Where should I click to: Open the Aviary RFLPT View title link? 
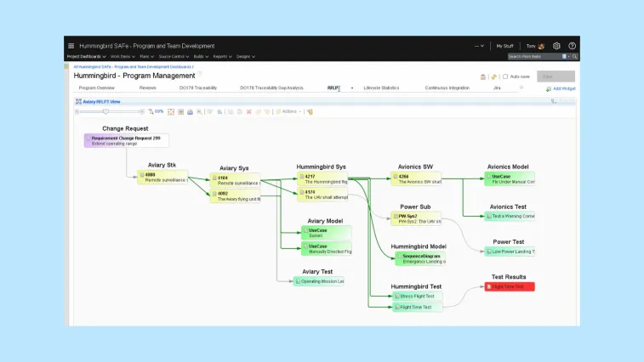click(101, 102)
